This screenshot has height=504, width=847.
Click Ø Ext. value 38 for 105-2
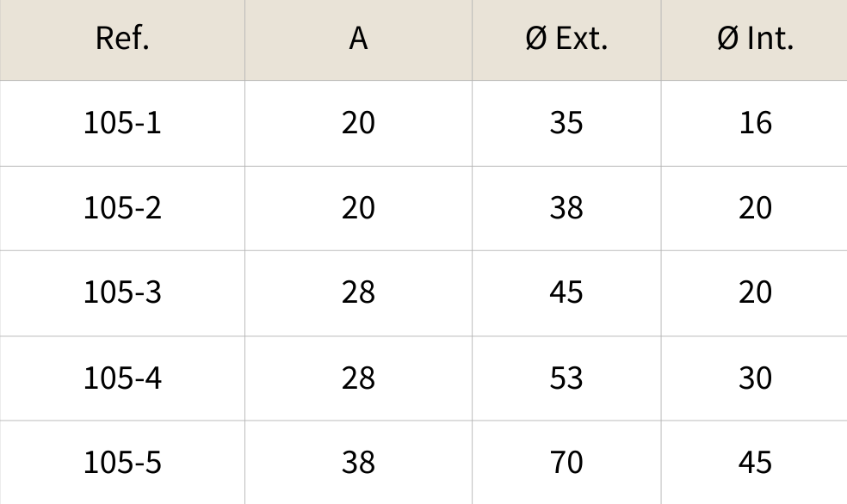[566, 208]
